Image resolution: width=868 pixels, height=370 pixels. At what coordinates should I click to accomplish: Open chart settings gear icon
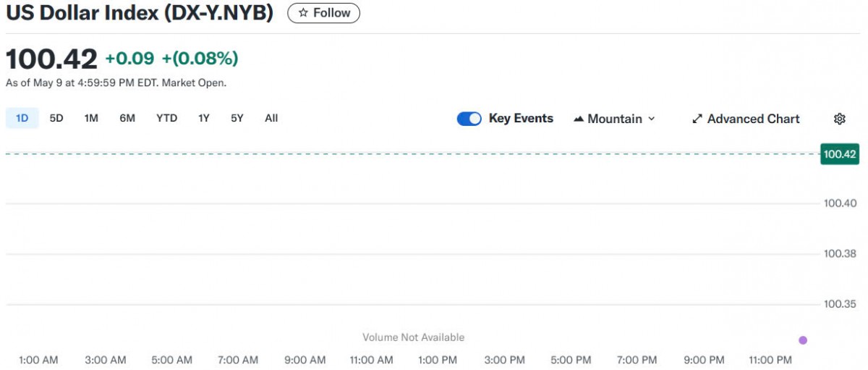839,119
